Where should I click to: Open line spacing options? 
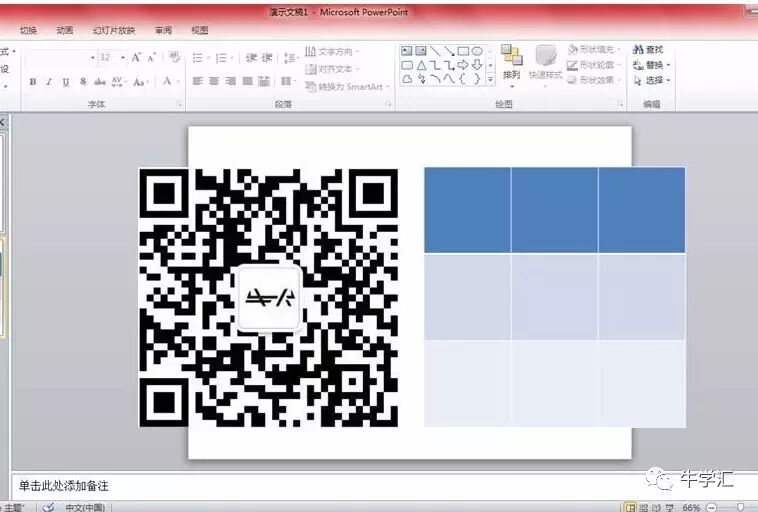[x=290, y=58]
